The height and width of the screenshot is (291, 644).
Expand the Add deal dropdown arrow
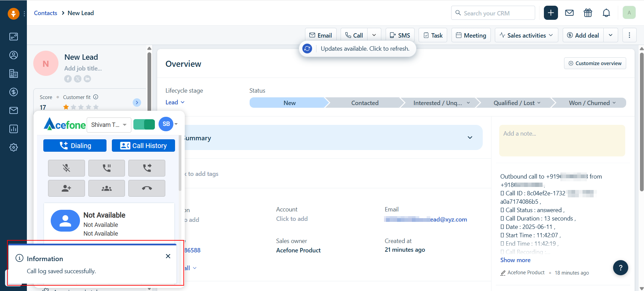pos(610,35)
